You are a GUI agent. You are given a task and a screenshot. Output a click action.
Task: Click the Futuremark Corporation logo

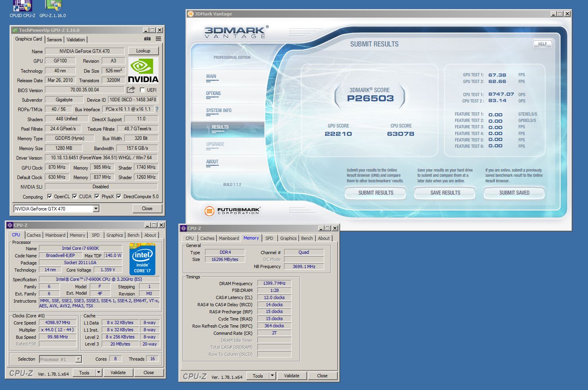click(232, 211)
